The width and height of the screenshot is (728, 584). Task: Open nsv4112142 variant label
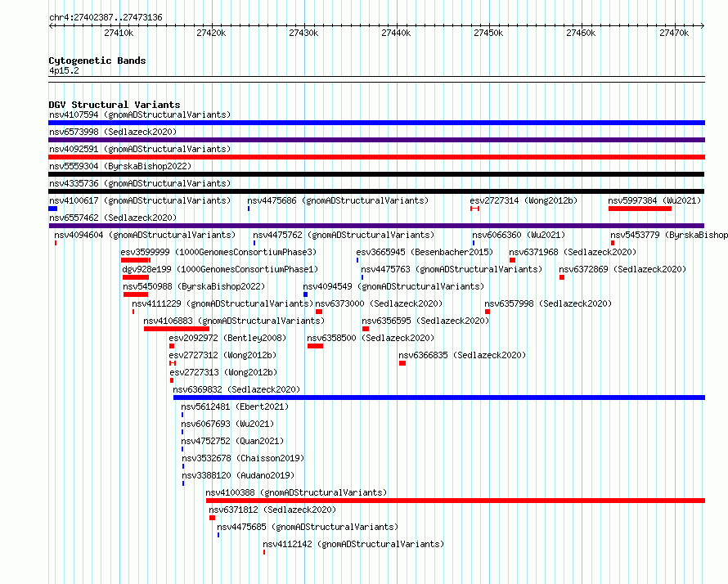pyautogui.click(x=353, y=544)
